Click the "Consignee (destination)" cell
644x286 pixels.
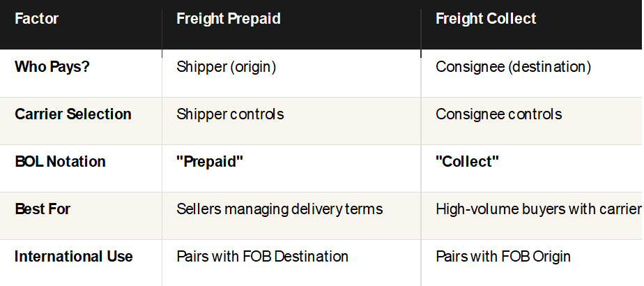(513, 67)
